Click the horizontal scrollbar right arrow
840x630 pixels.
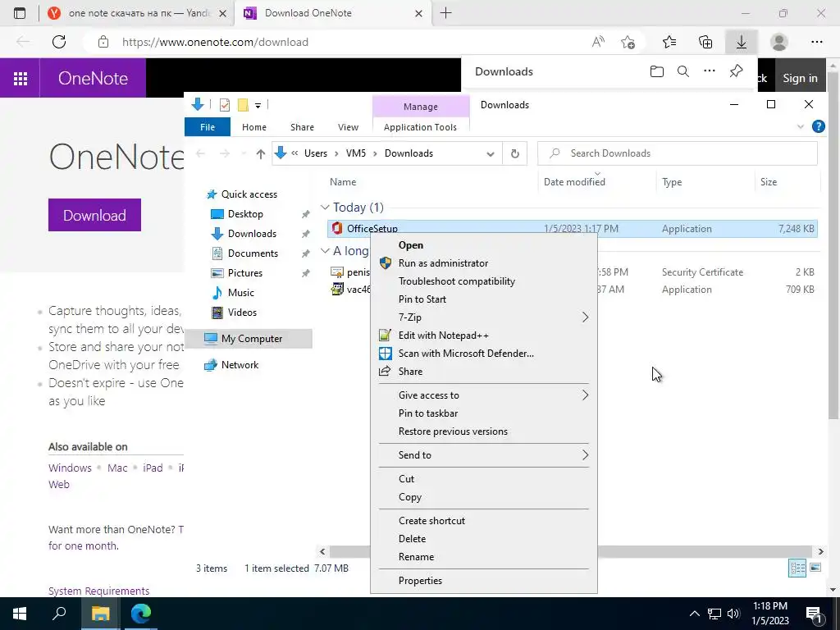click(820, 551)
